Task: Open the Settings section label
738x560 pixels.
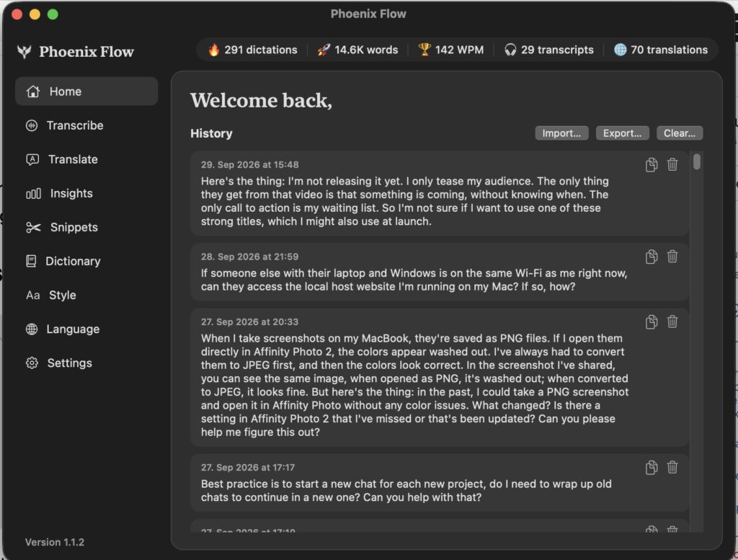Action: coord(70,363)
